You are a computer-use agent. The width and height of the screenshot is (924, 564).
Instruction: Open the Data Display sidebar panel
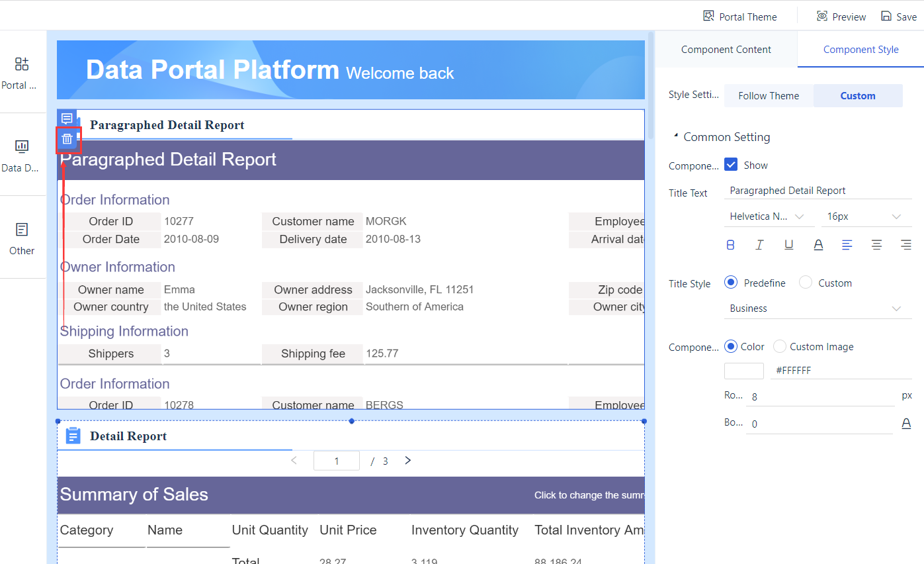21,147
